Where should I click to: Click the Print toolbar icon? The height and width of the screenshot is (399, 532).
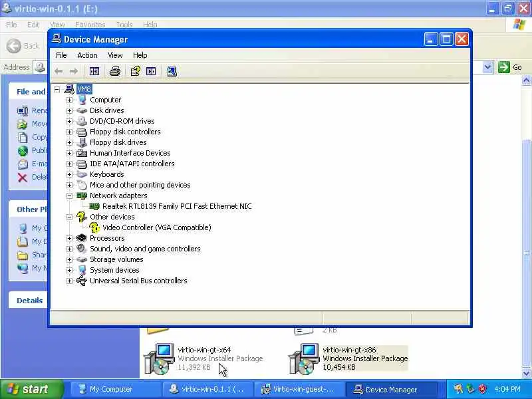115,71
